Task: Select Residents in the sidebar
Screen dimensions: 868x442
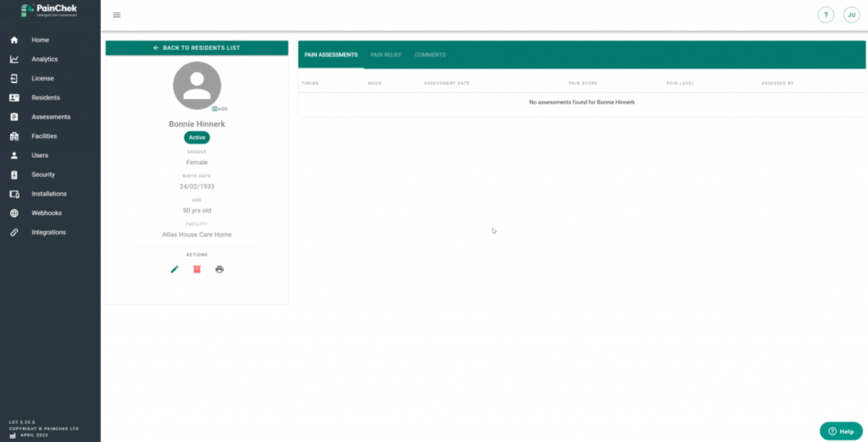Action: [x=45, y=97]
